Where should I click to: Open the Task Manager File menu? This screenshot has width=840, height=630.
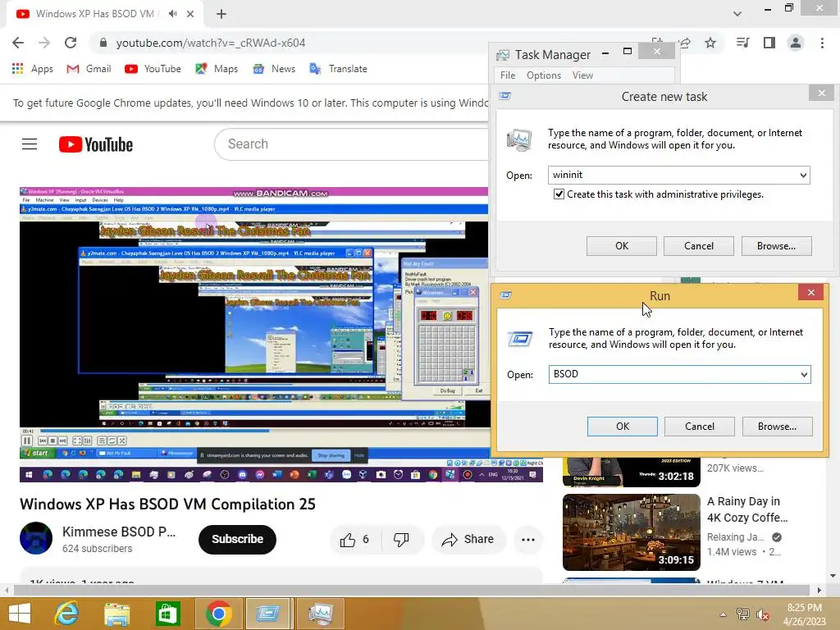coord(507,75)
